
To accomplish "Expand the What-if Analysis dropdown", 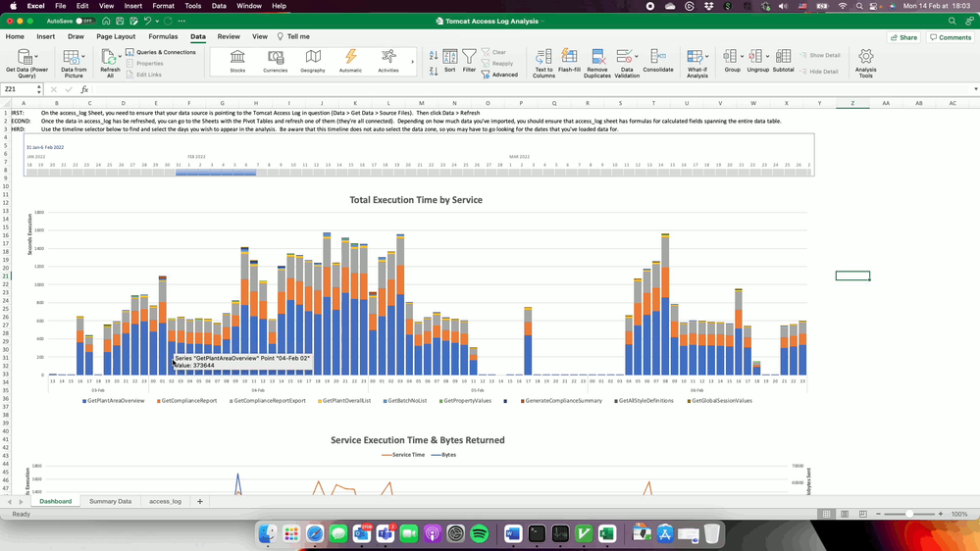I will click(705, 56).
